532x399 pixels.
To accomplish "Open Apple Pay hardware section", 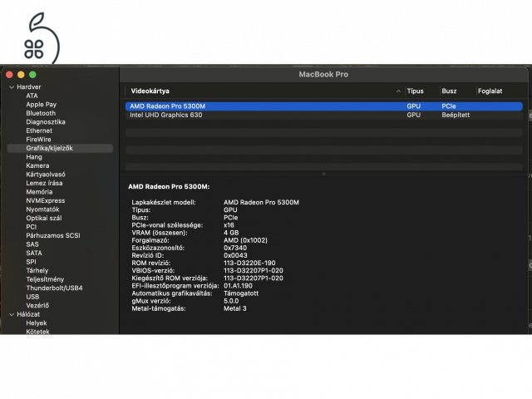I will click(x=42, y=105).
